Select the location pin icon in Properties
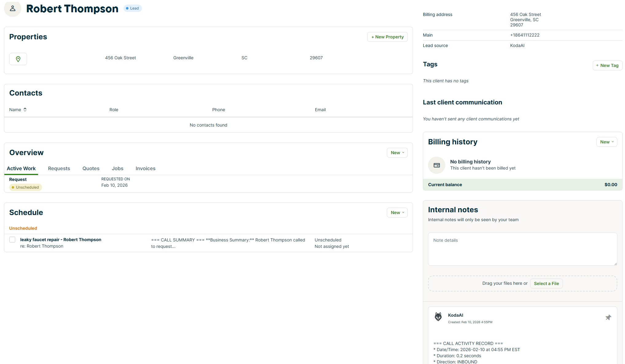This screenshot has width=625, height=364. point(18,59)
